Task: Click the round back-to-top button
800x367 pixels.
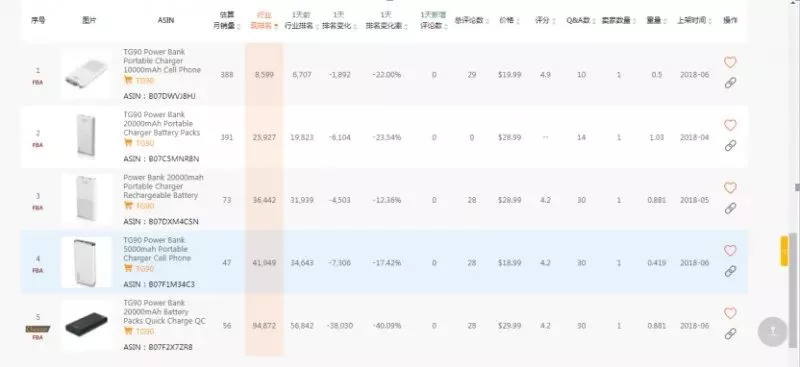Action: [x=772, y=332]
